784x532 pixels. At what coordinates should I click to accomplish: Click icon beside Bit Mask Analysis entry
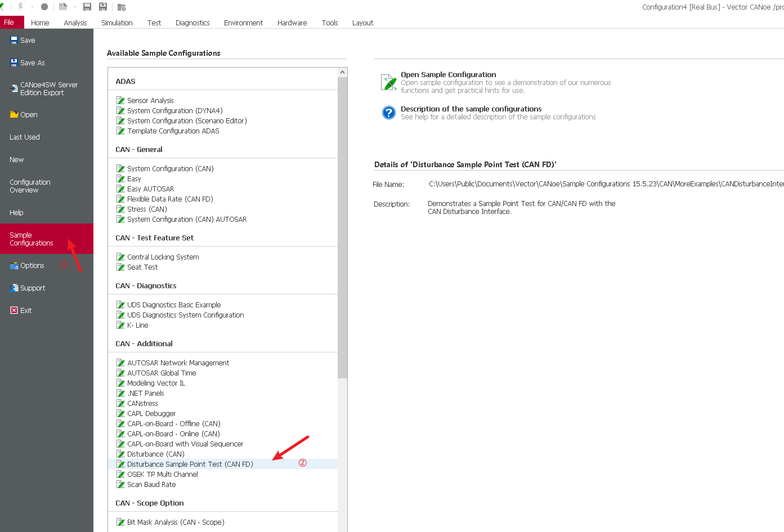click(120, 522)
